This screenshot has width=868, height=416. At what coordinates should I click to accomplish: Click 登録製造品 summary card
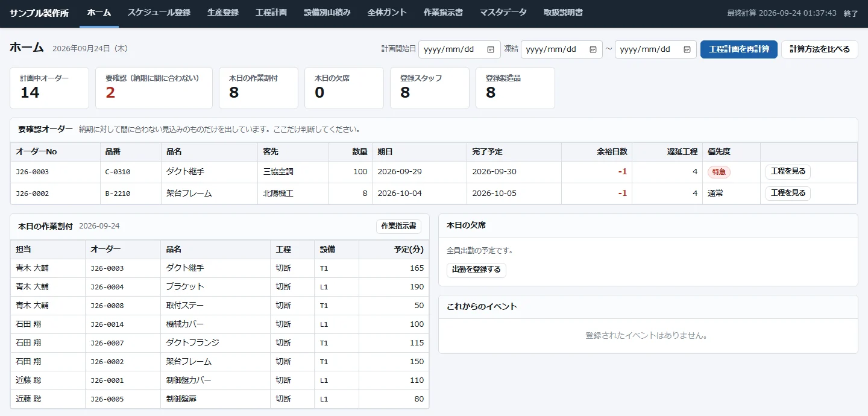(x=515, y=88)
